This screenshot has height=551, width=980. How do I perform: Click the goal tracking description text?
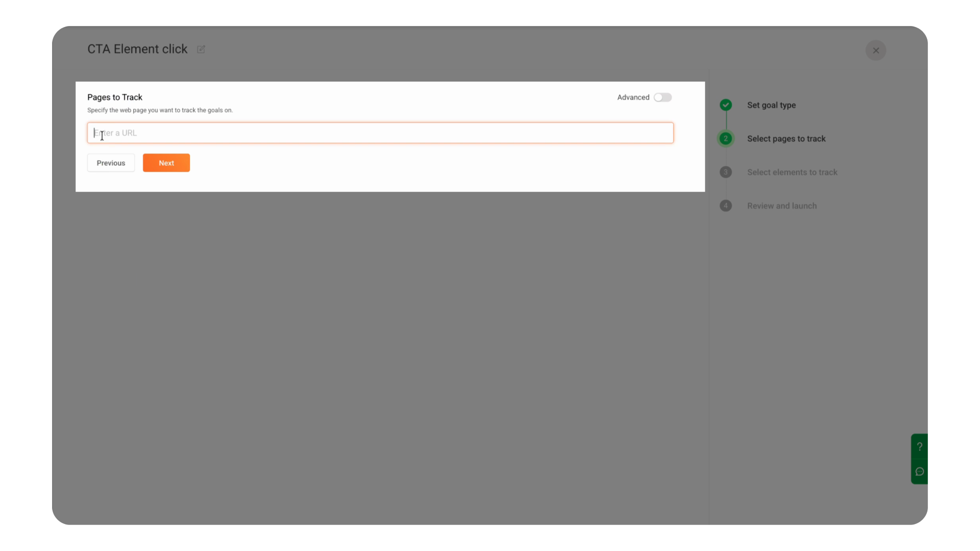coord(160,110)
